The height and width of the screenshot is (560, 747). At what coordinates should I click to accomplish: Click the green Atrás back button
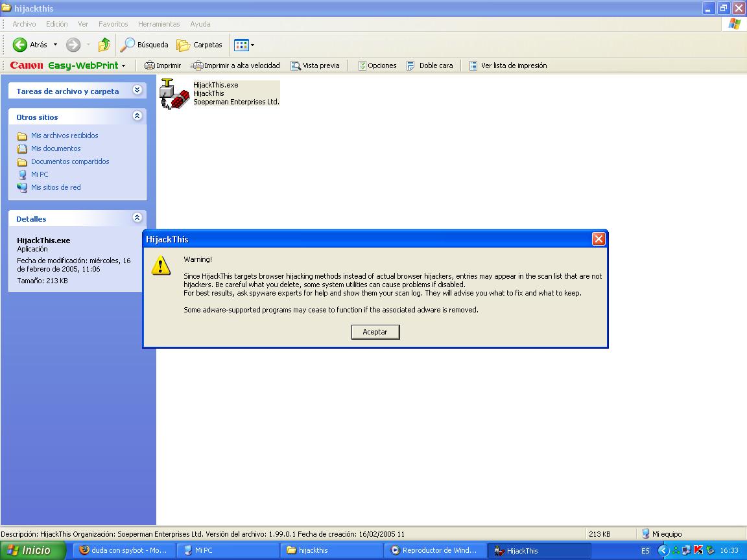point(30,45)
